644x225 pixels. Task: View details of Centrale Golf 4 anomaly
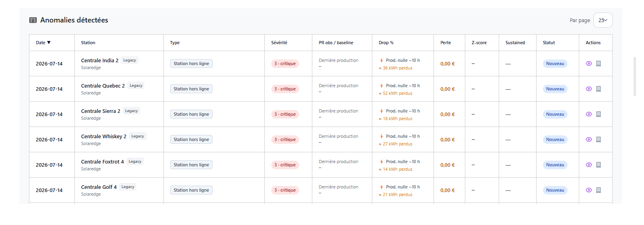(588, 190)
